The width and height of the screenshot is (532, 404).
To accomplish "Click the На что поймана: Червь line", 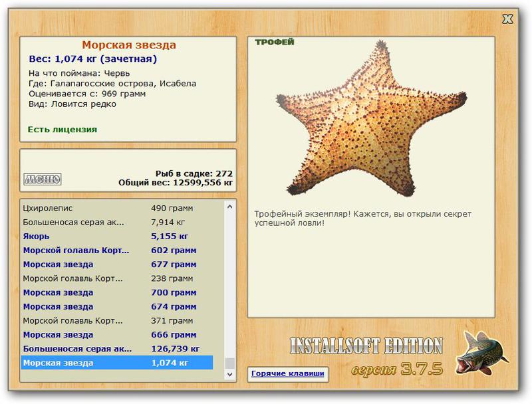I will click(x=79, y=73).
